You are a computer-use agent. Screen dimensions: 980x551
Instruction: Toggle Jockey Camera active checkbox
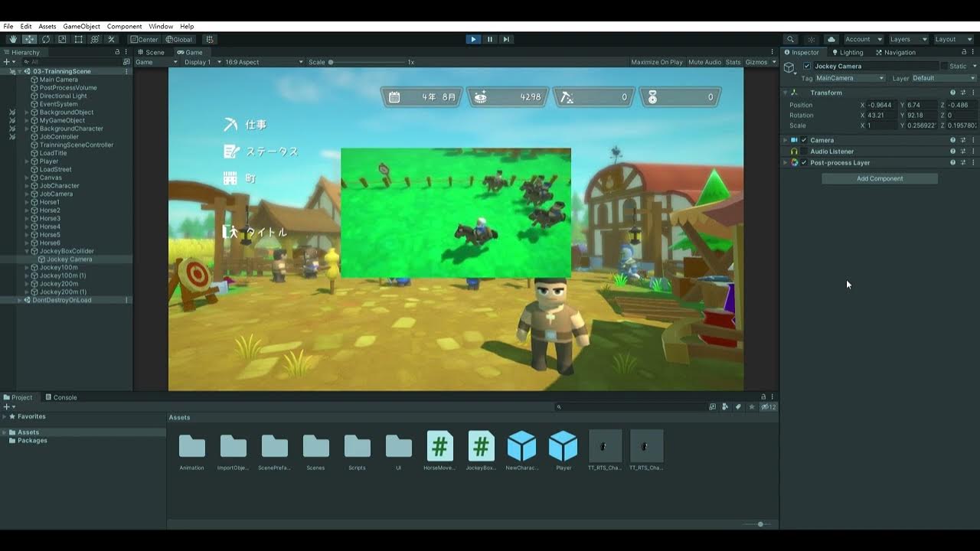click(807, 66)
